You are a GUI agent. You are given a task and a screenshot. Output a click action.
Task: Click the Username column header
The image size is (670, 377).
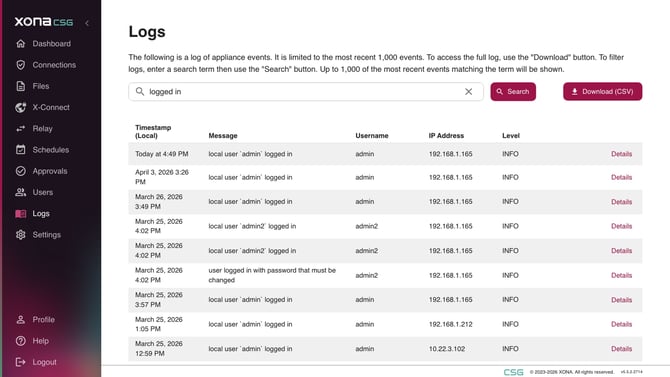372,135
